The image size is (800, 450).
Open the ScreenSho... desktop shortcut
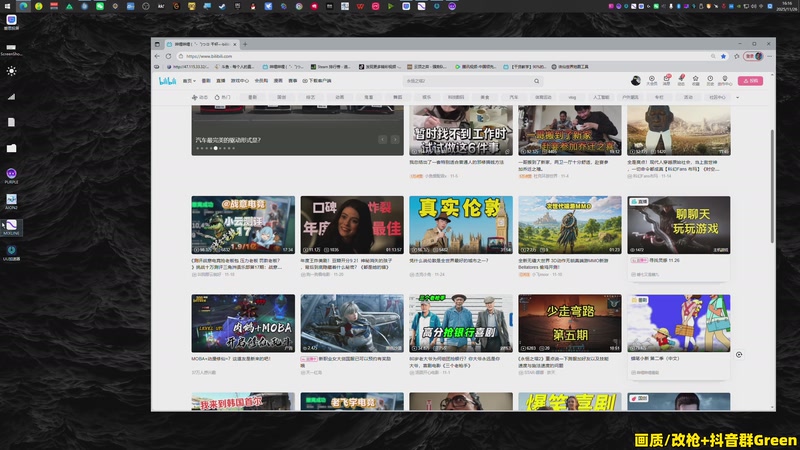(11, 49)
